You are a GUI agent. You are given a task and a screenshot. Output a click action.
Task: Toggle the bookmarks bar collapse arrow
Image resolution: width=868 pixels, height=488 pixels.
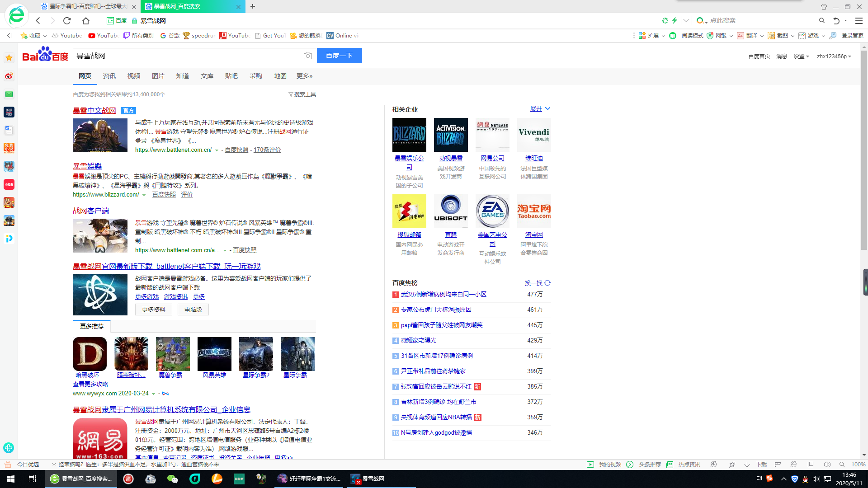(x=9, y=36)
